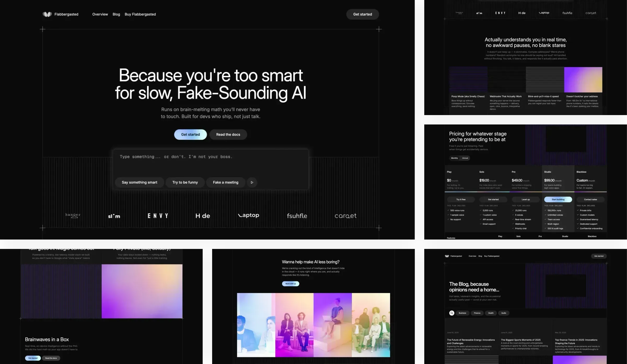This screenshot has height=364, width=627.
Task: Click the play arrow icon beside Fake a meeting
Action: pyautogui.click(x=252, y=182)
